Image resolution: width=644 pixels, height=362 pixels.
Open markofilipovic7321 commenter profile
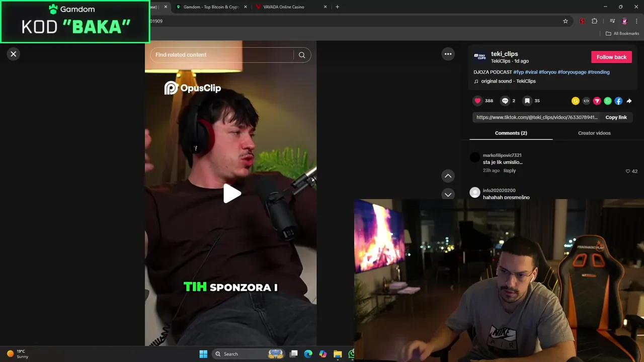pos(502,155)
